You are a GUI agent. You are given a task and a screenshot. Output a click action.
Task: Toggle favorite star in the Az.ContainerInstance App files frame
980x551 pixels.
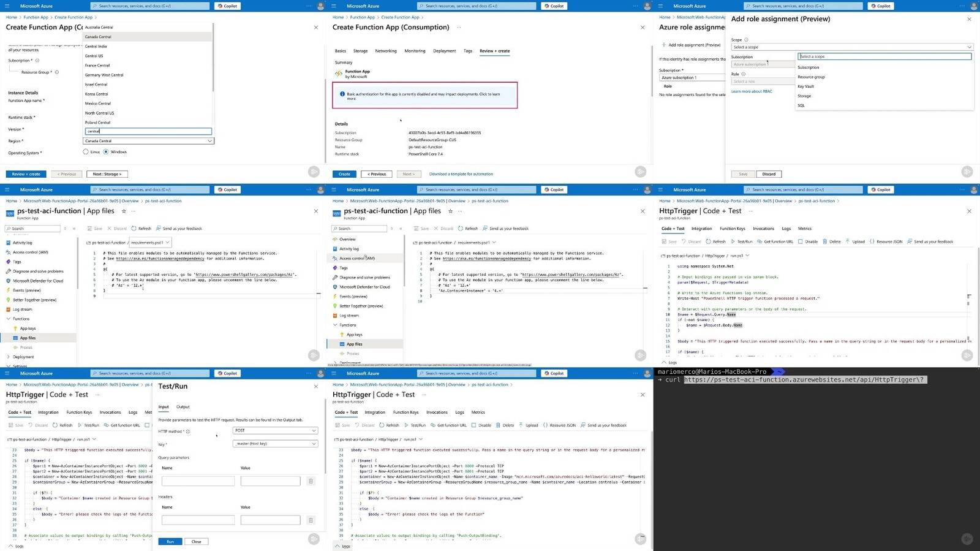tap(450, 211)
